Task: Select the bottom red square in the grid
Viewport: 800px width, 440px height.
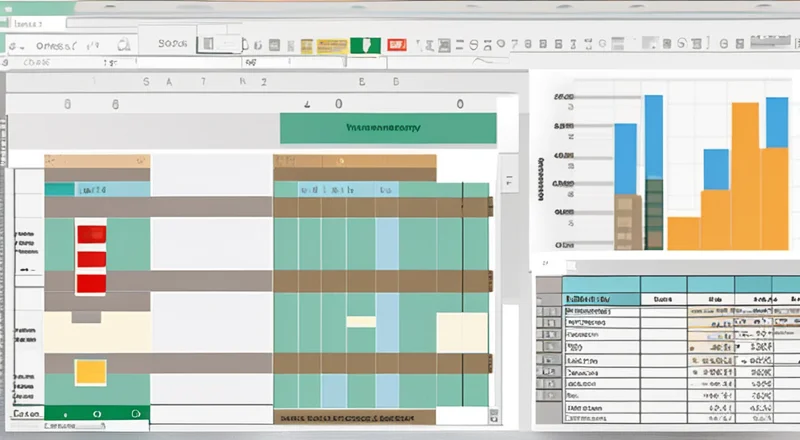Action: 91,282
